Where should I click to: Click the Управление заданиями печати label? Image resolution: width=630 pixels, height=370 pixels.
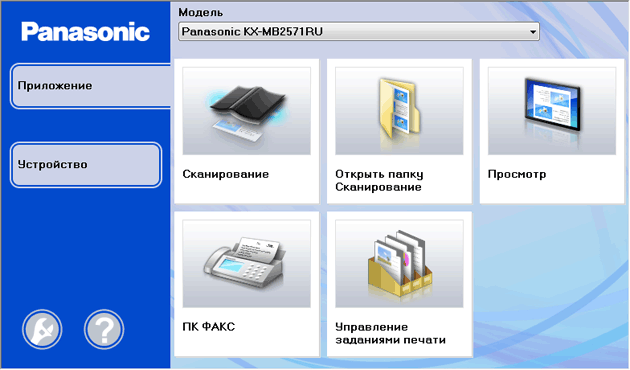coord(391,333)
